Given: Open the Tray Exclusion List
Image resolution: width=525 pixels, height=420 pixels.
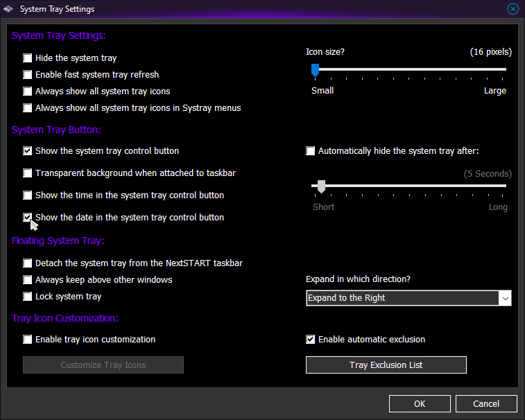Looking at the screenshot, I should [x=386, y=365].
